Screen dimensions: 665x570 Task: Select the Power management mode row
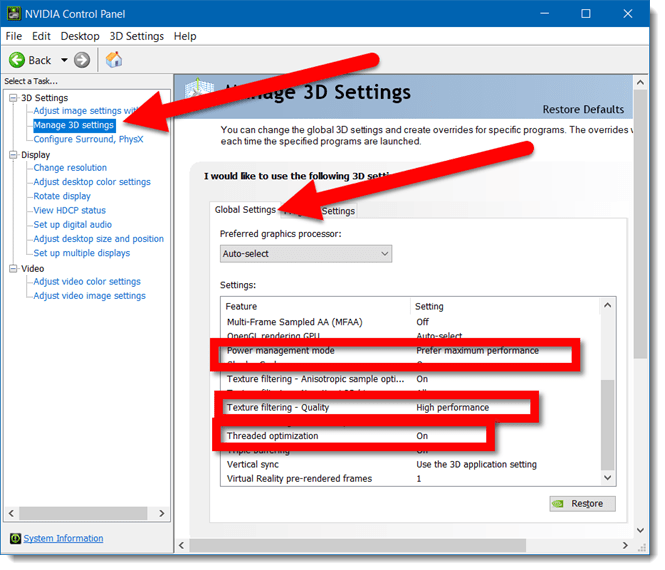[x=409, y=351]
